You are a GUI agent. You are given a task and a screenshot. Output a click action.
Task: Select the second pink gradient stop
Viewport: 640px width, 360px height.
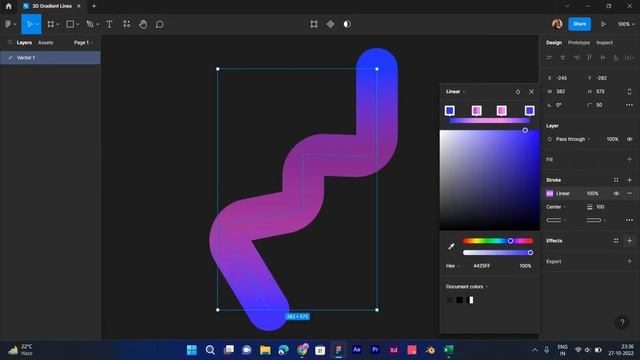tap(476, 111)
